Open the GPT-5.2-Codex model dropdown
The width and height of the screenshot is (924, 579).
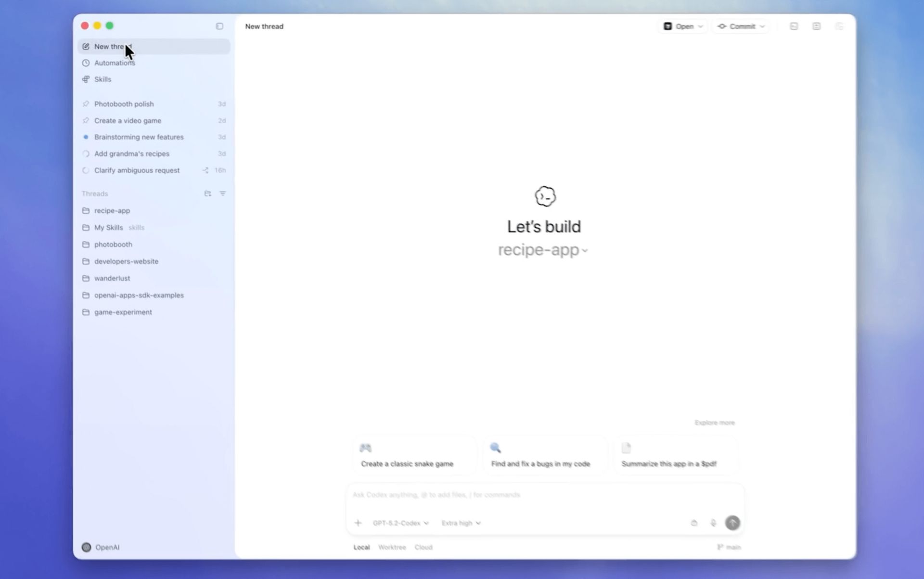400,523
